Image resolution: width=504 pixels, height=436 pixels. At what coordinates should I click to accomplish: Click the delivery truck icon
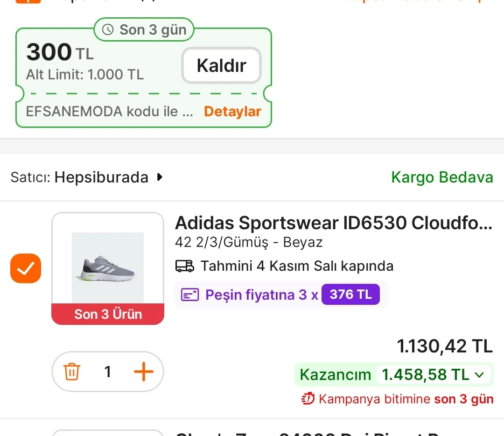tap(184, 266)
